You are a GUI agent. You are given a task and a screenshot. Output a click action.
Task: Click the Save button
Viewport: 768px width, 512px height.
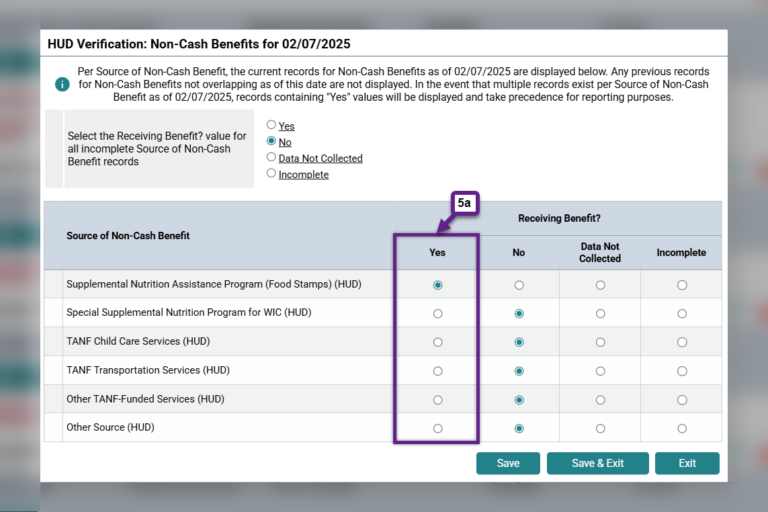click(507, 463)
